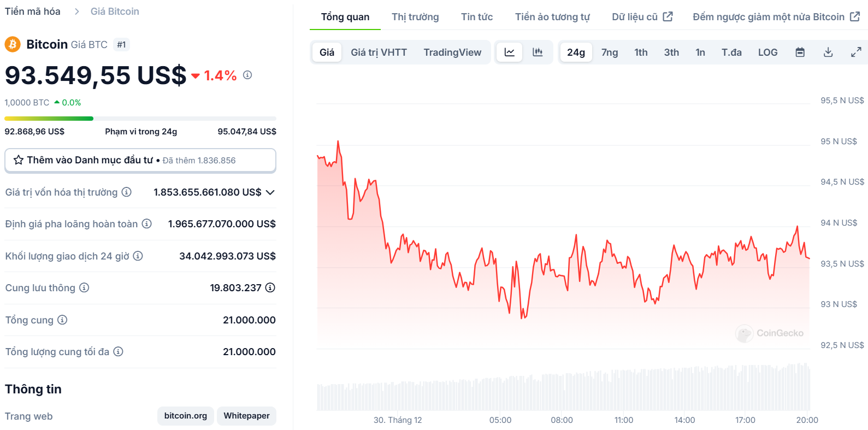Set chart range to 24g
The width and height of the screenshot is (868, 430).
click(576, 52)
